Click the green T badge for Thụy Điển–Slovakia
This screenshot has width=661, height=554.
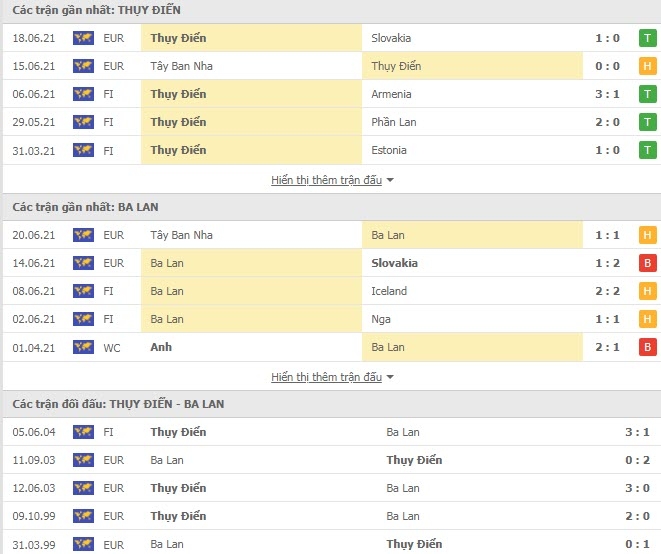tap(648, 38)
